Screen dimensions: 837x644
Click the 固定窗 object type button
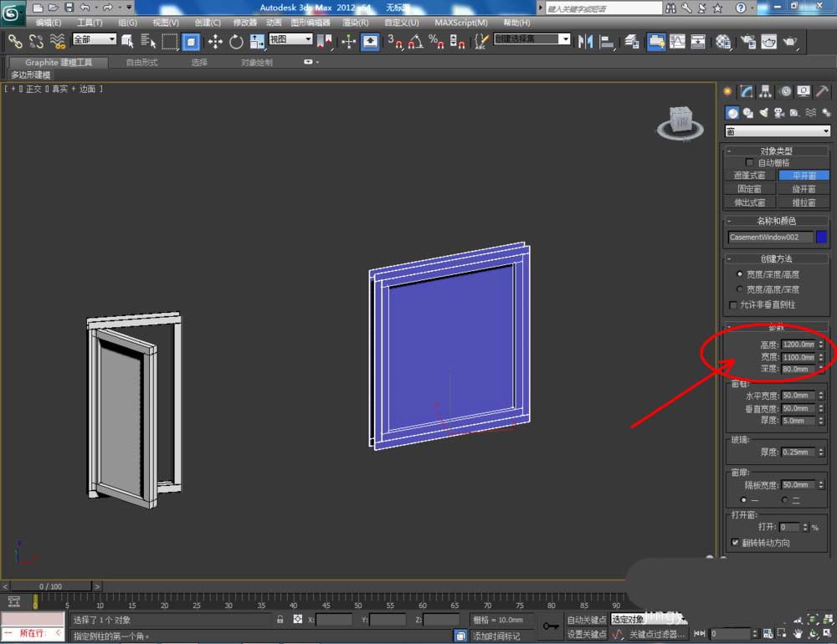click(x=749, y=189)
